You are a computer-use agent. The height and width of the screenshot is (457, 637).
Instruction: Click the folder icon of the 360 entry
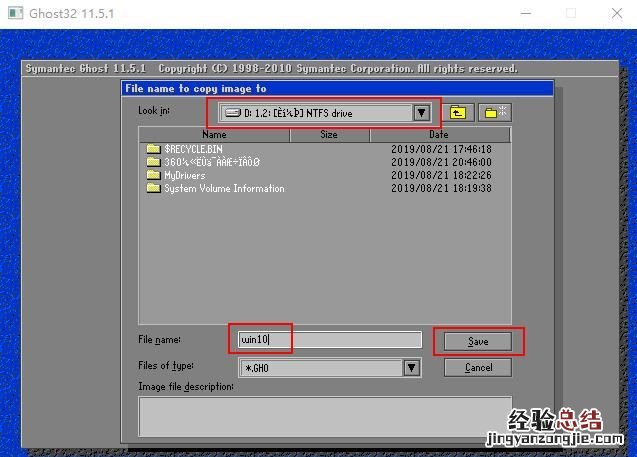coord(153,162)
